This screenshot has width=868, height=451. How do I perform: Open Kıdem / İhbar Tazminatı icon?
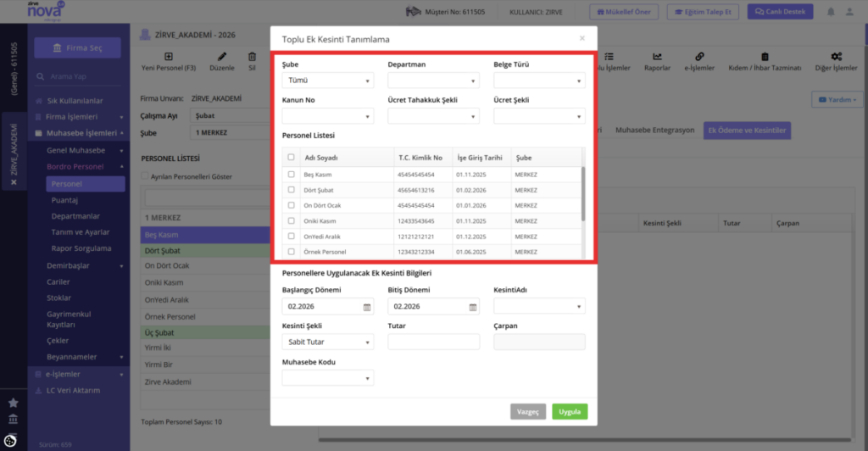pyautogui.click(x=765, y=57)
